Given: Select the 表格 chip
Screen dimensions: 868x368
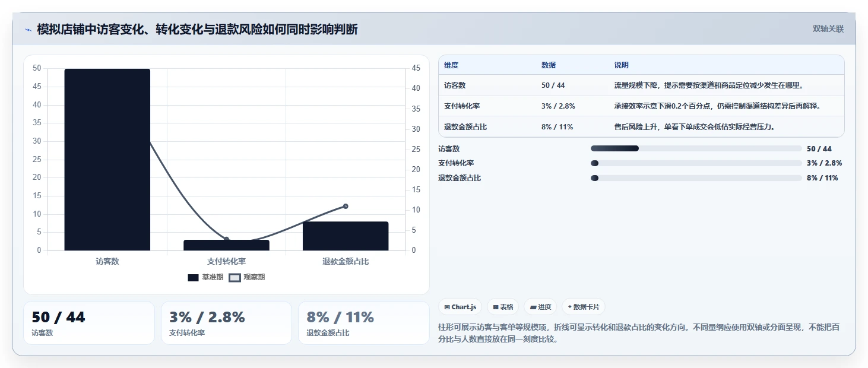Looking at the screenshot, I should click(x=503, y=307).
